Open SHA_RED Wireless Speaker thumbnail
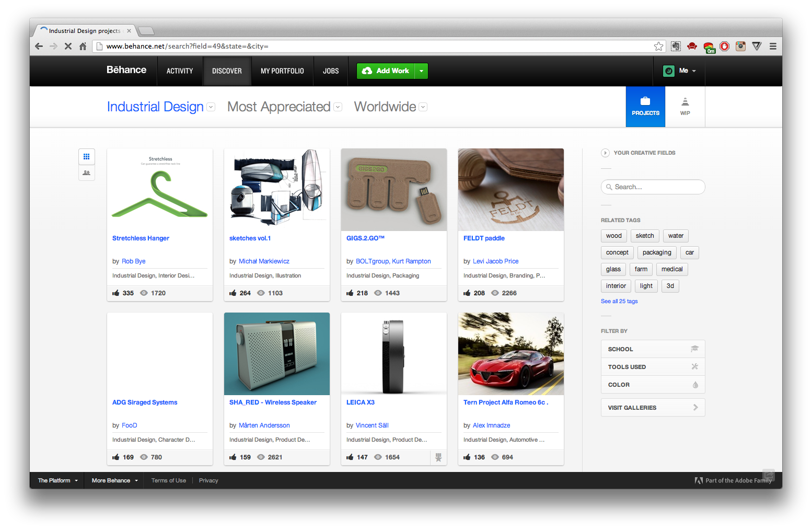812x530 pixels. click(x=277, y=354)
